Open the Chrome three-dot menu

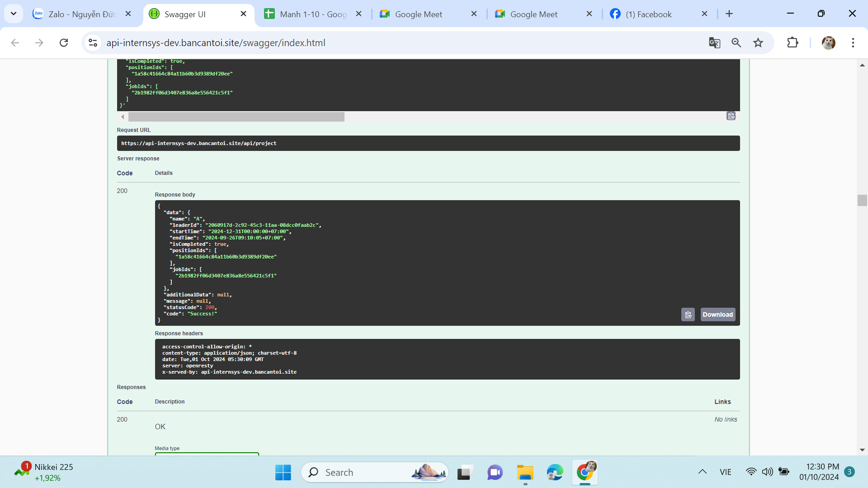[853, 43]
